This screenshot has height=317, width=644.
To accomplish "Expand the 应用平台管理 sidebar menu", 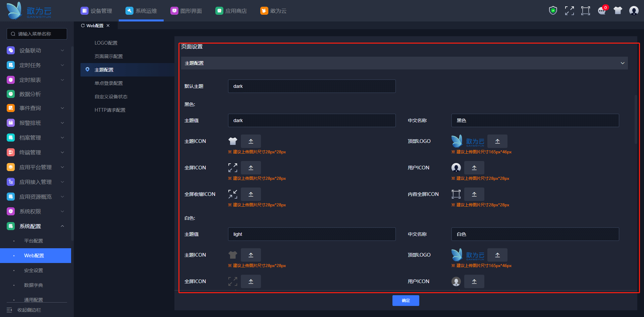I will [x=36, y=167].
